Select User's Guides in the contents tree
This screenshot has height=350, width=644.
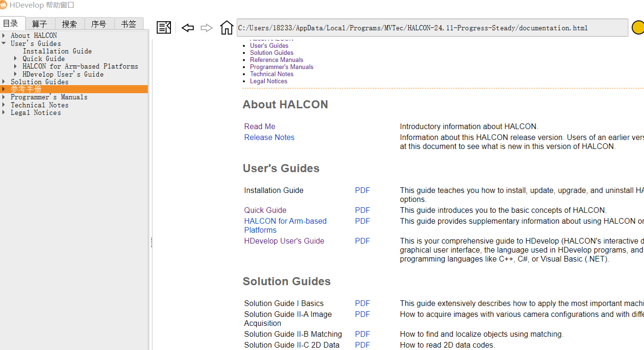point(36,44)
